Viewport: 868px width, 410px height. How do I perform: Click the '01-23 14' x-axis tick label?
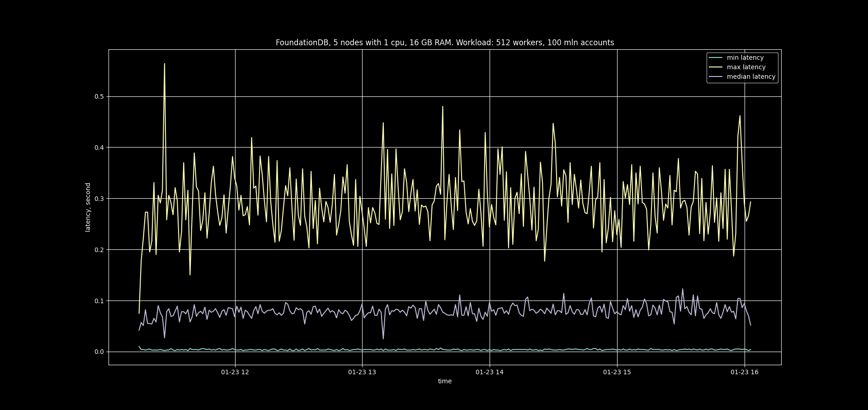tap(490, 372)
